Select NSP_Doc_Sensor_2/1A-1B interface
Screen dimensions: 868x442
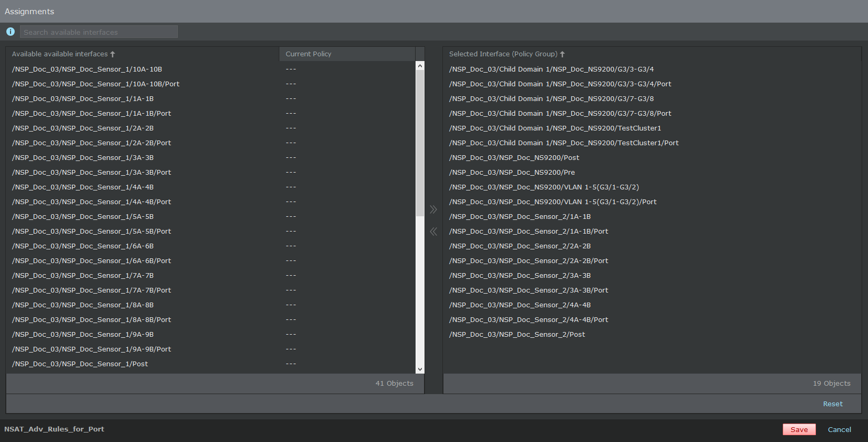(652, 216)
